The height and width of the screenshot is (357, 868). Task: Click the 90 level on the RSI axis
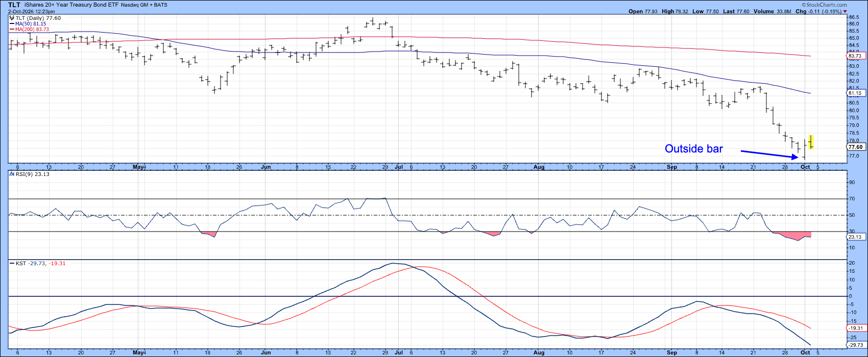(x=852, y=183)
